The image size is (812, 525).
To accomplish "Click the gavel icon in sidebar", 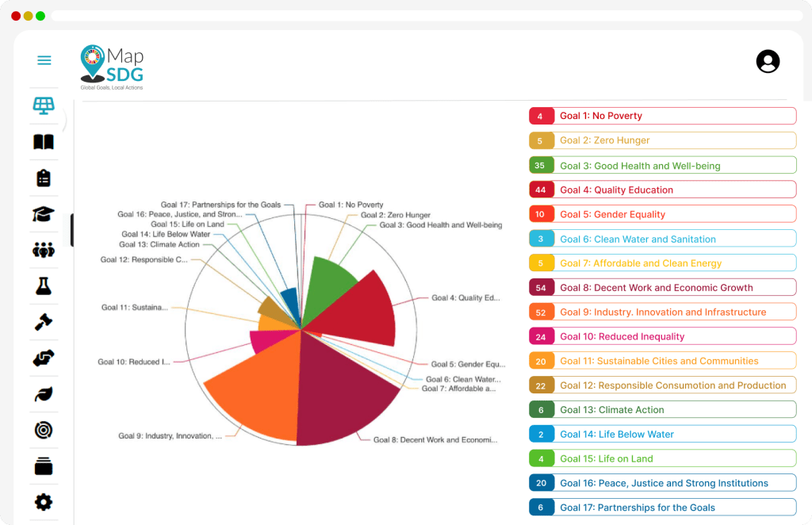I will point(44,322).
